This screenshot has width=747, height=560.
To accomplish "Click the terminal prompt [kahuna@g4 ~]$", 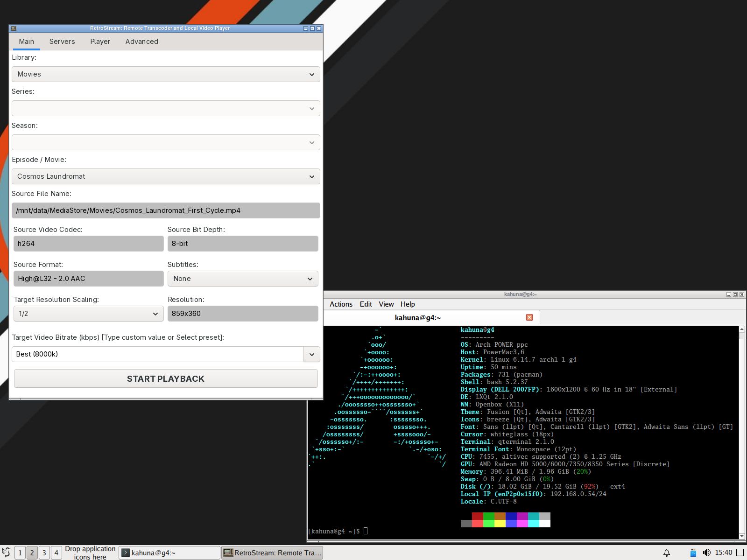I will 334,531.
